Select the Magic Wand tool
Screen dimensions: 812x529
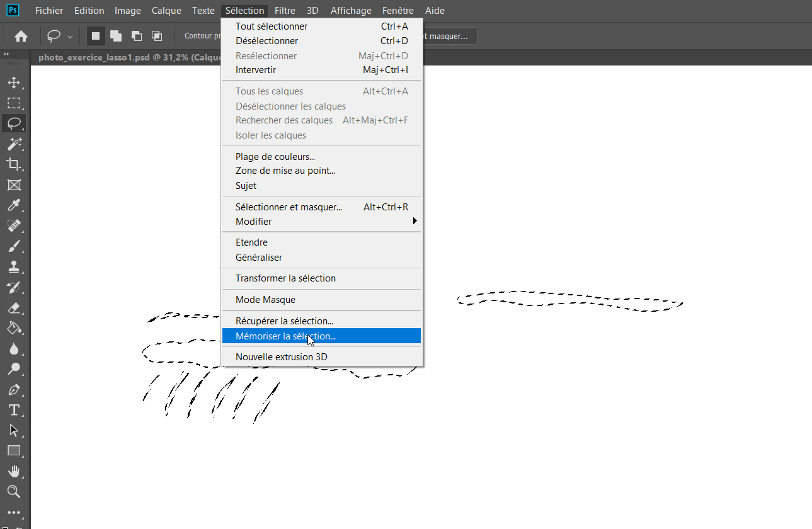(14, 144)
